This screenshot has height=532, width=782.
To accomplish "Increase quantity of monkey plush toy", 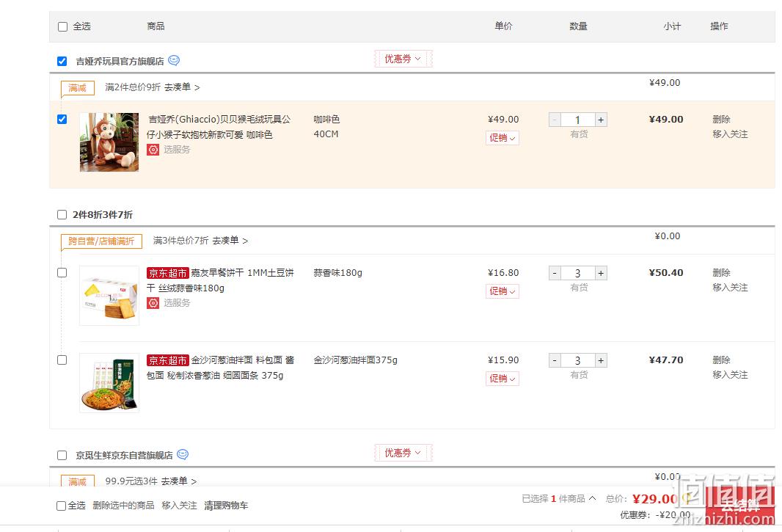I will click(x=601, y=120).
